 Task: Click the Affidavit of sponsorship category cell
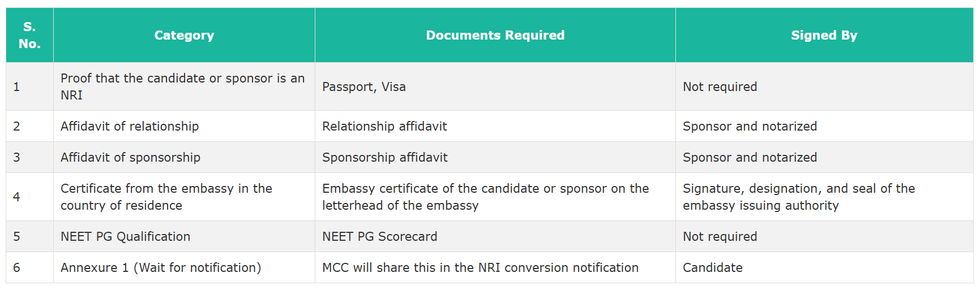tap(130, 157)
